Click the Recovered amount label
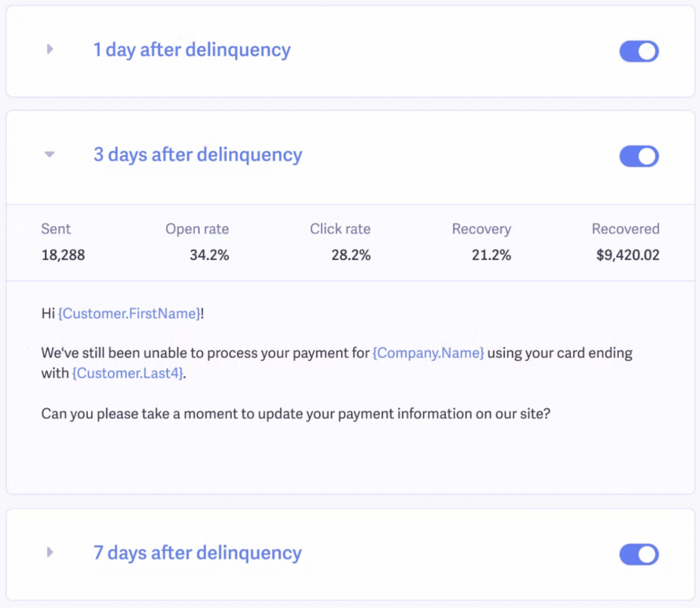Viewport: 700px width, 611px height. pyautogui.click(x=625, y=229)
